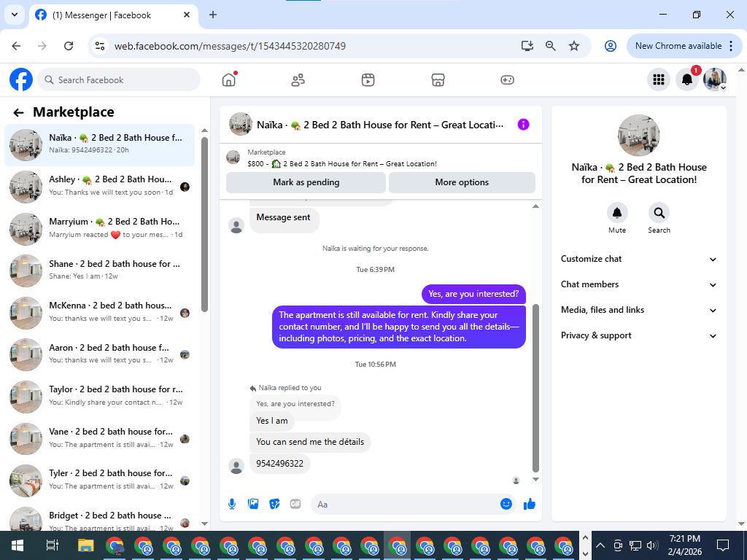Open the notifications bell with badge
This screenshot has height=560, width=747.
point(687,79)
